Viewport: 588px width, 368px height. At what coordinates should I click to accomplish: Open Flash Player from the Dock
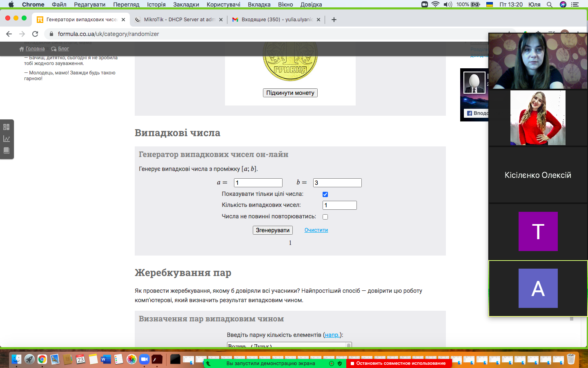coord(157,359)
